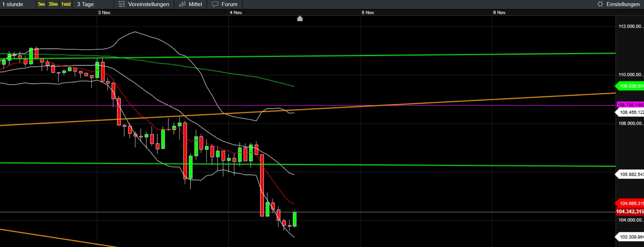Click the Forum speech bubble icon

click(215, 4)
